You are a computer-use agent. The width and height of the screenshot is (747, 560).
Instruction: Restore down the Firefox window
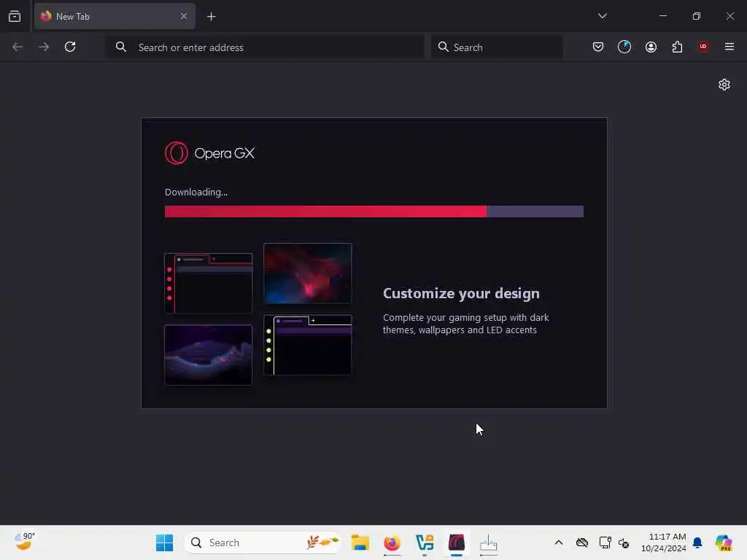697,16
